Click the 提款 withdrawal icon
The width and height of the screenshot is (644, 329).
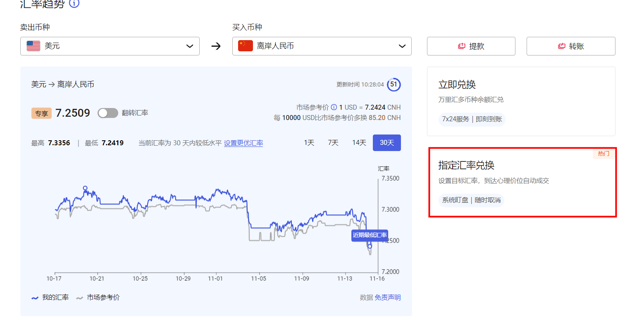462,46
